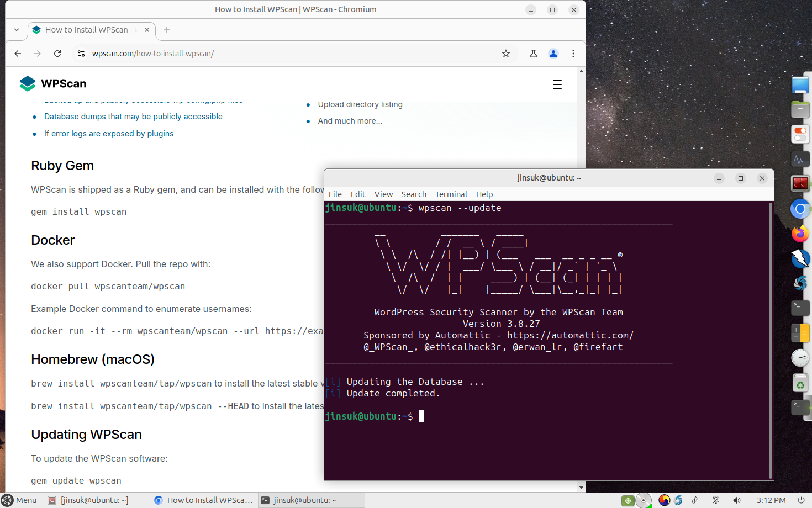Open the WPScan hamburger menu
The image size is (812, 508).
(557, 84)
